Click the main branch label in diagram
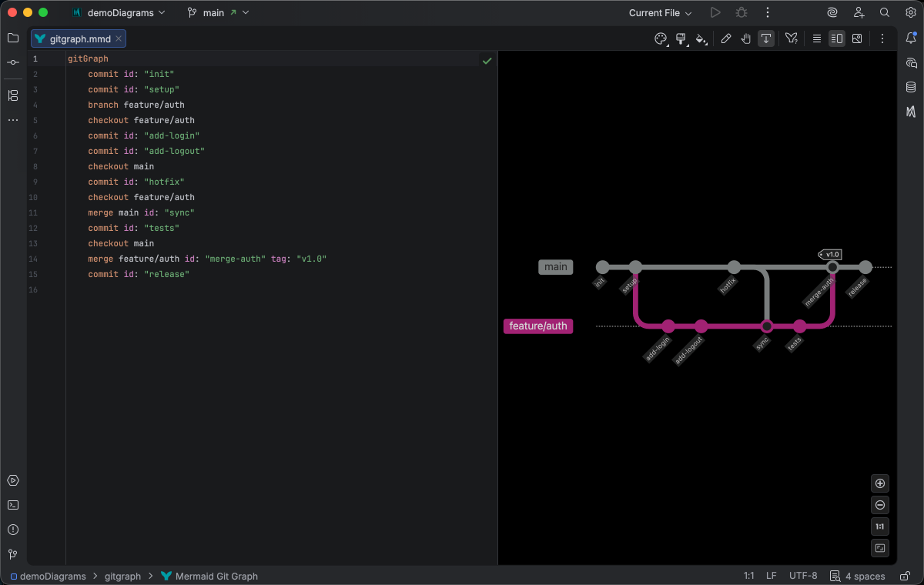924x585 pixels. point(555,267)
